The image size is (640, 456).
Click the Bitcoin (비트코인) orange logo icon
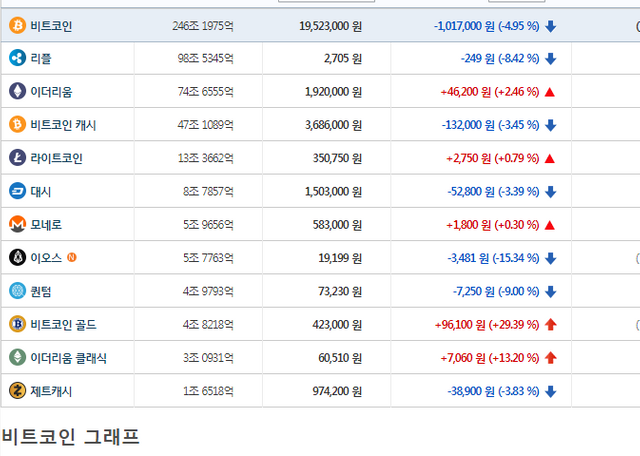pos(17,25)
